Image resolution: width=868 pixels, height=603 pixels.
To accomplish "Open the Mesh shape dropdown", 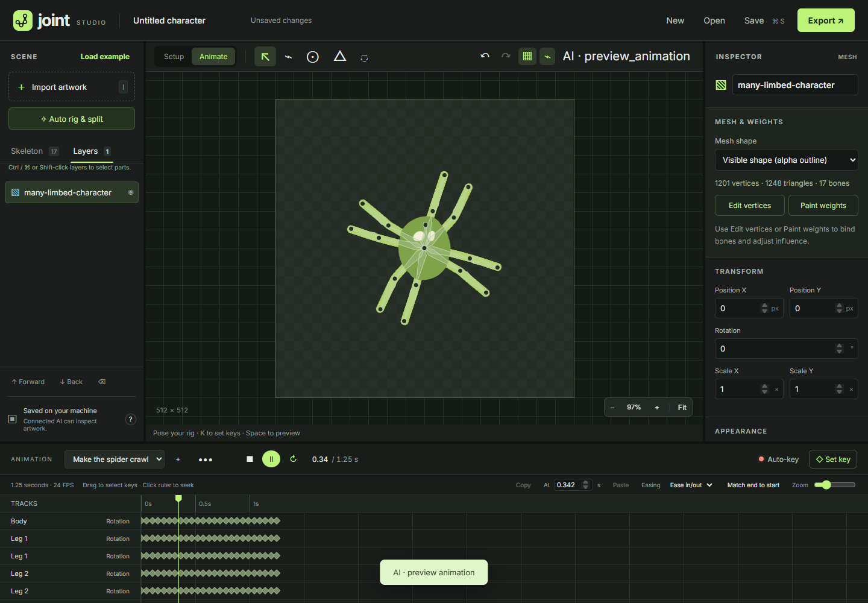I will click(786, 160).
